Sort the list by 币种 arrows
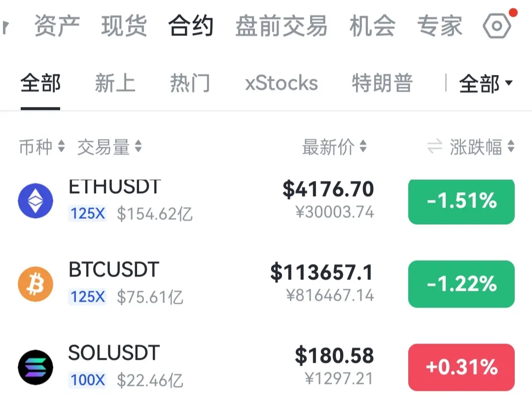The width and height of the screenshot is (532, 417). [x=62, y=146]
